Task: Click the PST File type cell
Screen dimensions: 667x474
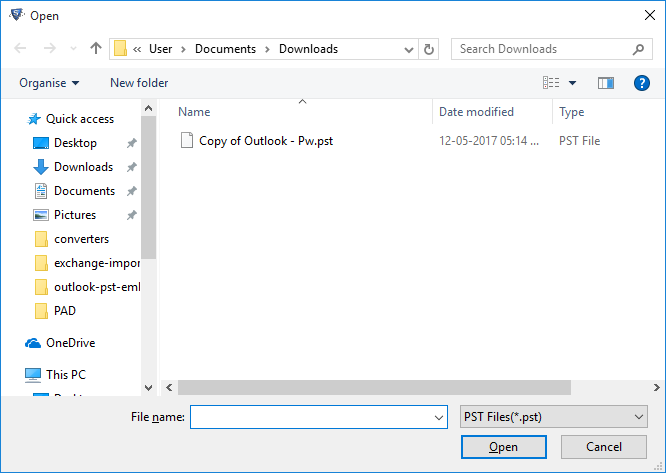Action: pyautogui.click(x=579, y=141)
